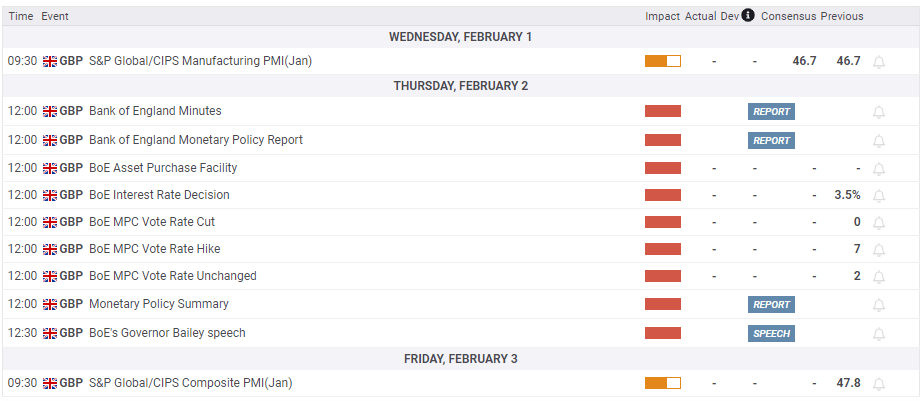Viewport: 920px width, 401px height.
Task: Open REPORT button for Bank of England Minutes
Action: coord(771,112)
